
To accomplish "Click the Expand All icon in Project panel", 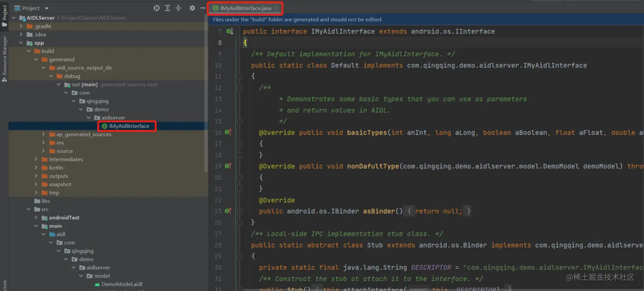I will coord(168,8).
